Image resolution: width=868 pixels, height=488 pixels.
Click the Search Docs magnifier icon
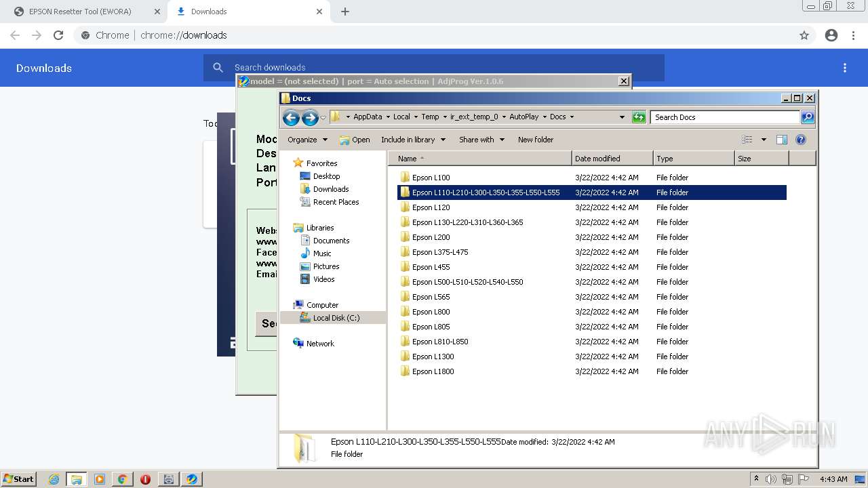808,117
